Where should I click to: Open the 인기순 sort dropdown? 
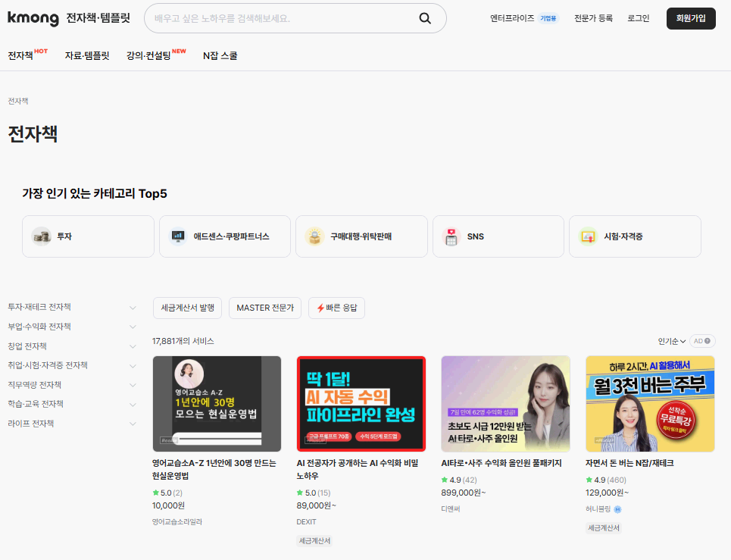click(x=671, y=341)
